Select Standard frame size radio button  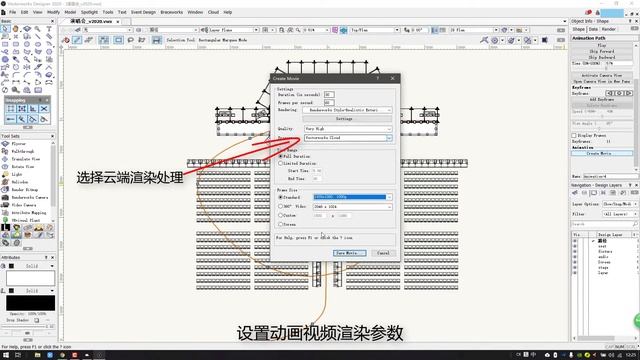pos(280,197)
